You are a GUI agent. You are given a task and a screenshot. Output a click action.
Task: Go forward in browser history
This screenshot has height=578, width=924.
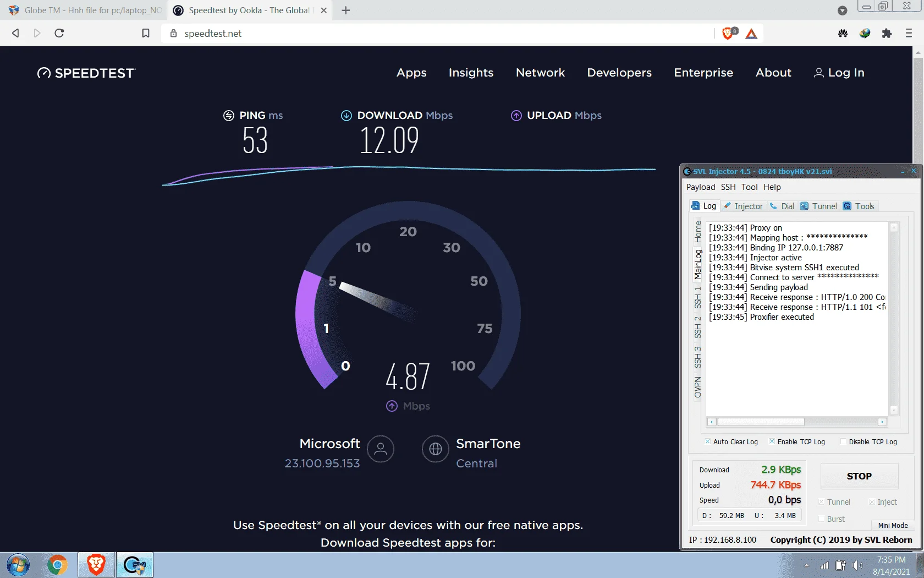coord(37,33)
